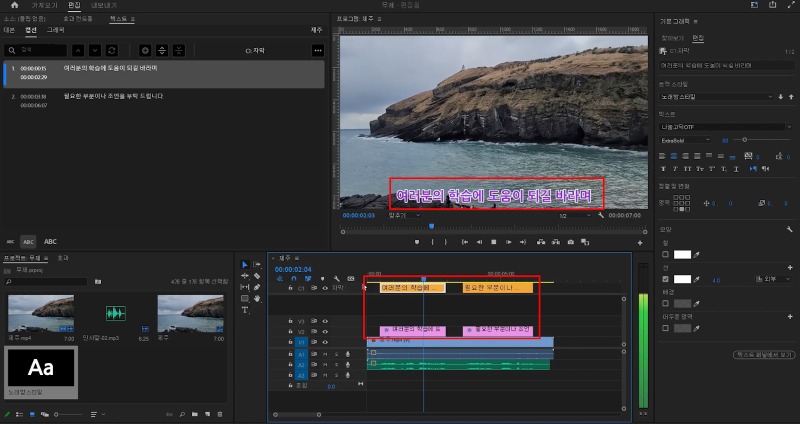This screenshot has height=424, width=800.
Task: Enable the stroke checkbox in appearance section
Action: (664, 279)
